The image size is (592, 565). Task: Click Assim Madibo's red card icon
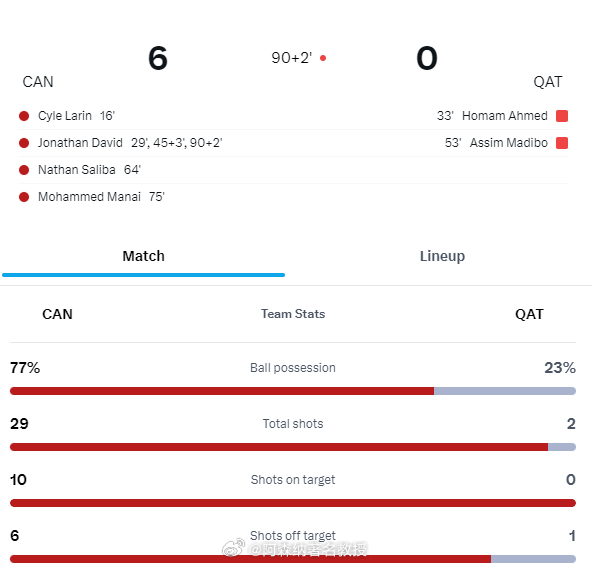tap(562, 143)
